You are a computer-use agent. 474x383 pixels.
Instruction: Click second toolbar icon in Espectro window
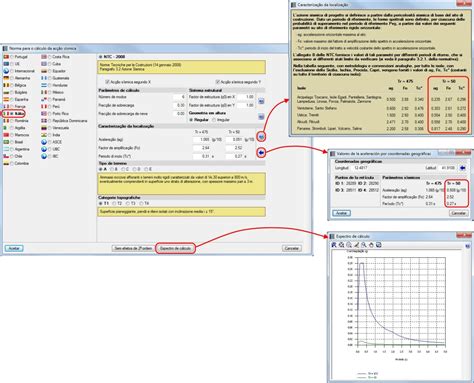(x=341, y=245)
